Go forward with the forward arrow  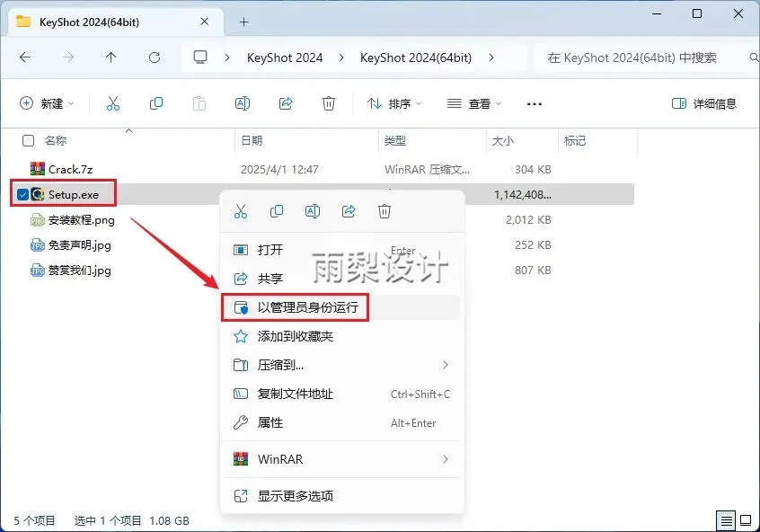[x=68, y=58]
